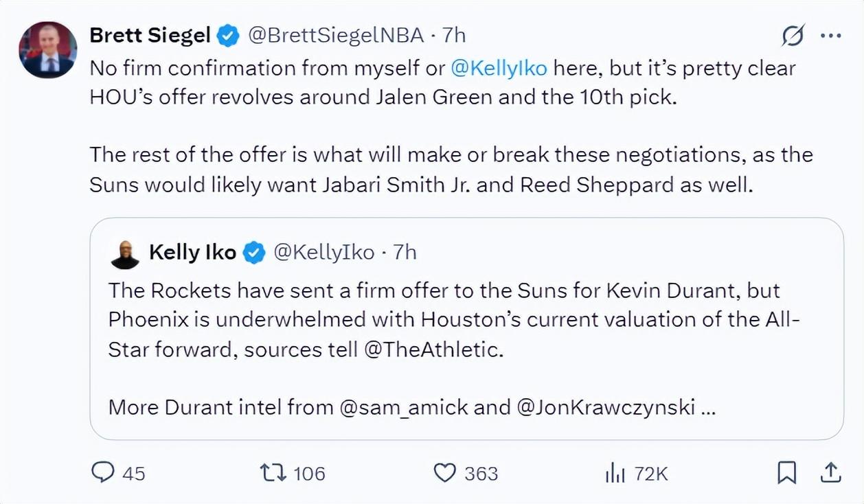Click the 7h timestamp on Brett's tweet
Viewport: 864px width, 504px height.
pos(454,36)
